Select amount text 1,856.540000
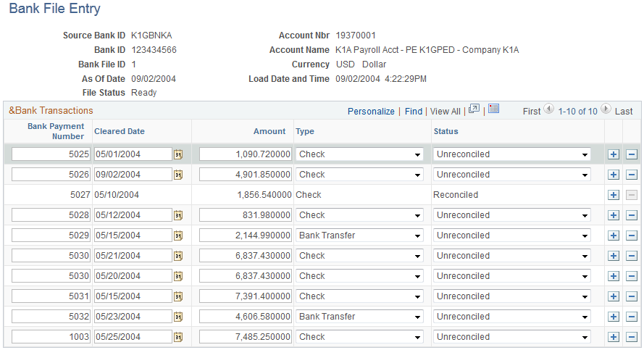The height and width of the screenshot is (350, 644). click(x=264, y=195)
